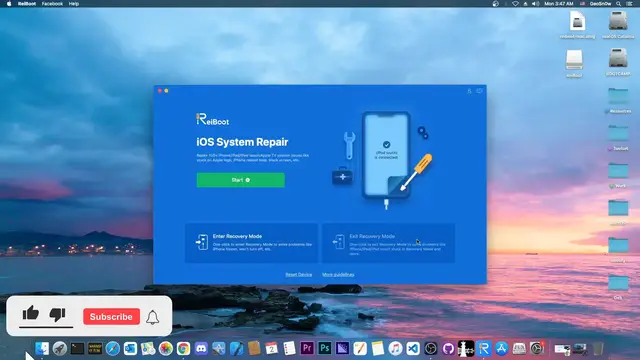Select the Work folder on desktop
This screenshot has height=360, width=640.
tap(618, 174)
